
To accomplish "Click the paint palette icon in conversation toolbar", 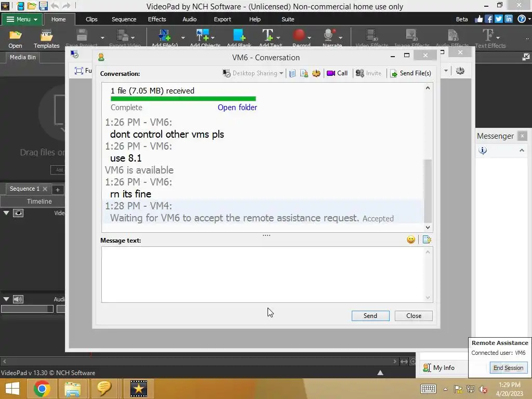I will click(x=316, y=73).
